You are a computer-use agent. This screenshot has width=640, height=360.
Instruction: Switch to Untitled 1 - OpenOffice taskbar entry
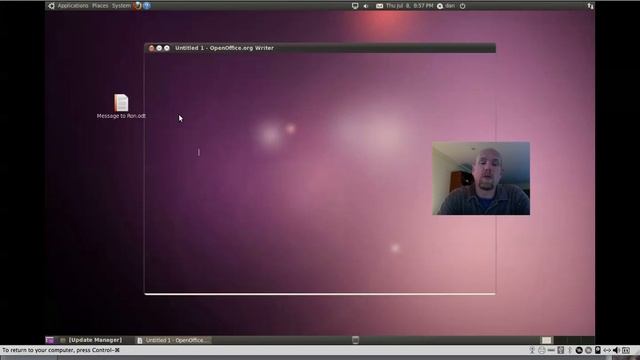coord(173,340)
